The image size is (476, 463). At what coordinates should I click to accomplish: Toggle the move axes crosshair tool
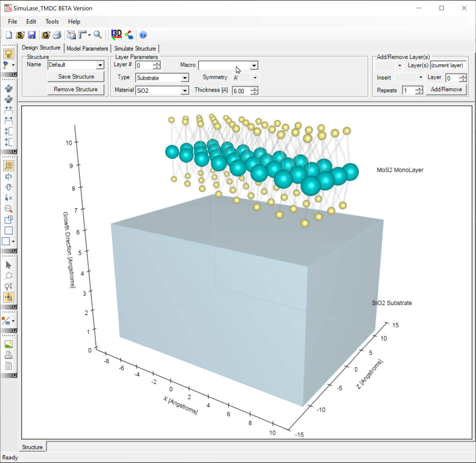9,297
